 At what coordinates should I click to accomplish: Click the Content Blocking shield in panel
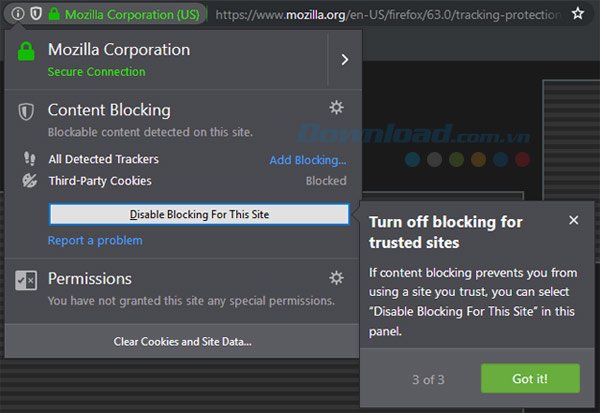27,111
